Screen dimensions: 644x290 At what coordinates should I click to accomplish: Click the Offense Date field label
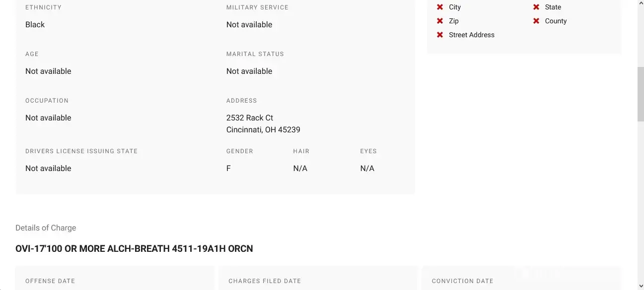click(x=50, y=281)
